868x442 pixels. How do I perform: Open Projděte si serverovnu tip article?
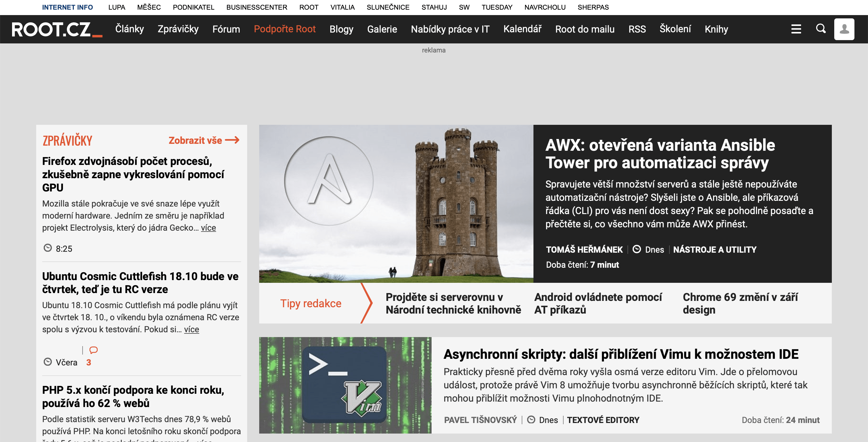click(453, 303)
